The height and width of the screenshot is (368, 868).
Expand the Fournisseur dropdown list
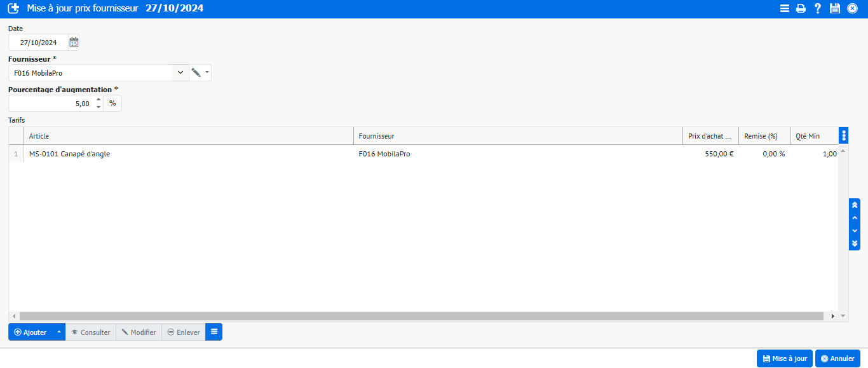(x=180, y=73)
